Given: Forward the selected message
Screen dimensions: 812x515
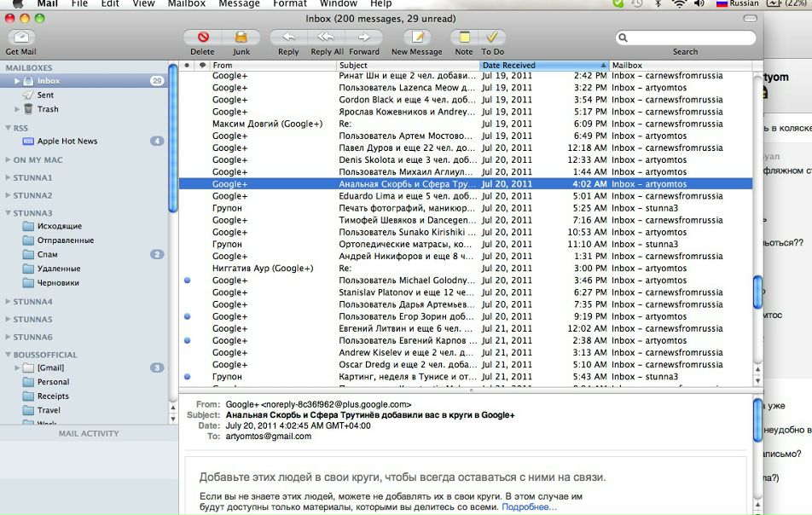Looking at the screenshot, I should click(x=364, y=38).
